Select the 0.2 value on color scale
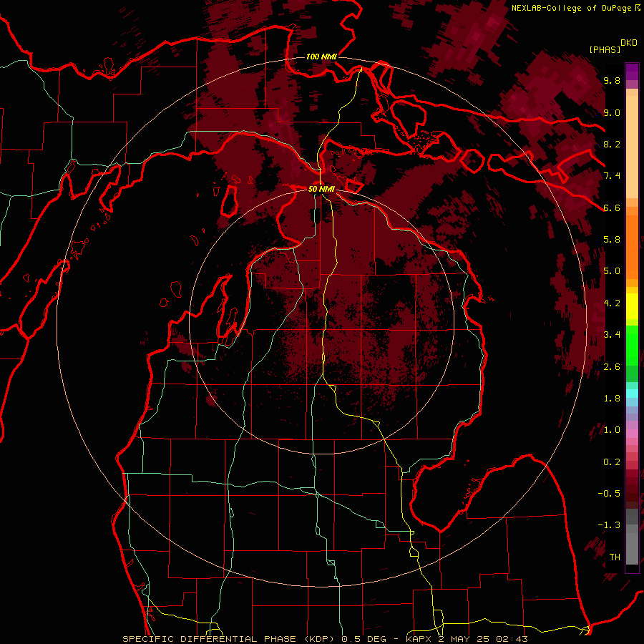This screenshot has height=644, width=644. tap(612, 462)
